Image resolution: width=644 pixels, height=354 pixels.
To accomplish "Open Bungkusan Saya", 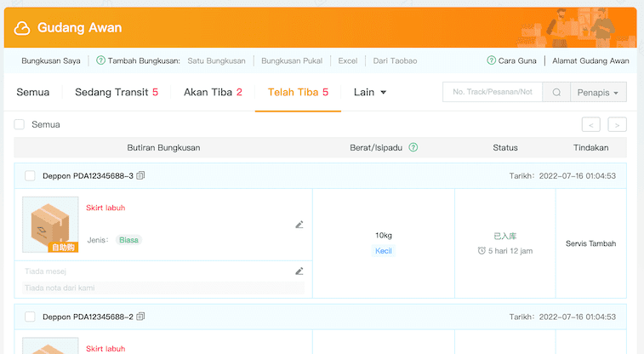I will coord(51,60).
